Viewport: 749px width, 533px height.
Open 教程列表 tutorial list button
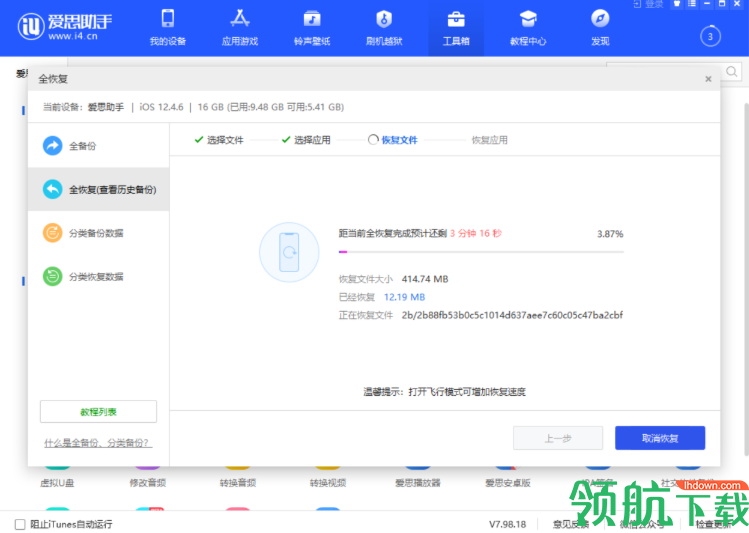(98, 412)
